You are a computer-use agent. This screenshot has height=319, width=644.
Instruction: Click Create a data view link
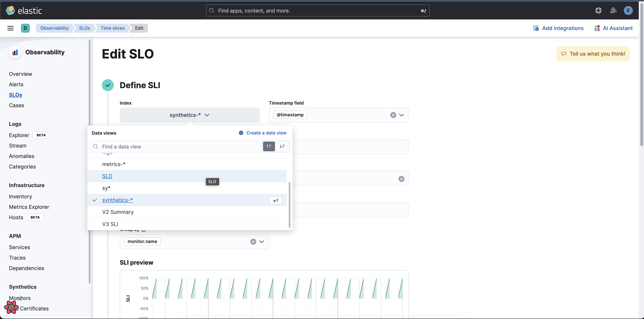[266, 133]
